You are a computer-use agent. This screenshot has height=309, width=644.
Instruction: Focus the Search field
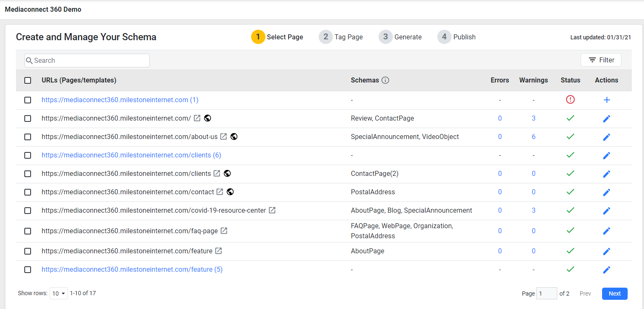click(87, 60)
